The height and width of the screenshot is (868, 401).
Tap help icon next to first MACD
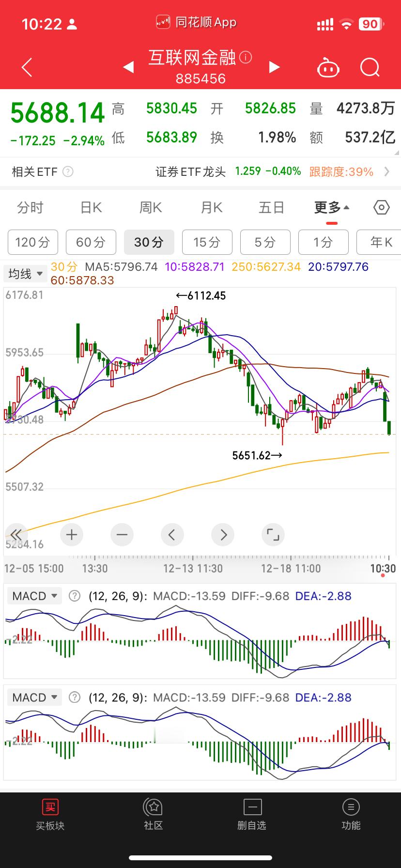74,596
